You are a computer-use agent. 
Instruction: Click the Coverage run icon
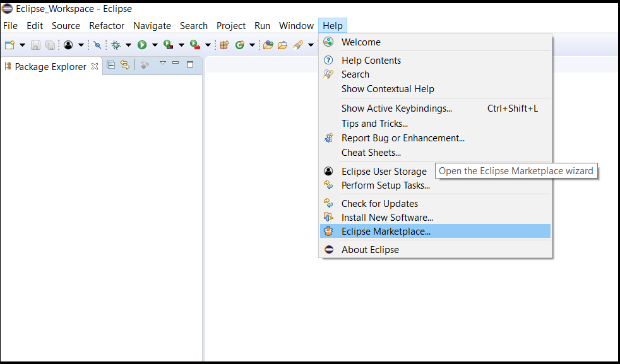point(169,45)
